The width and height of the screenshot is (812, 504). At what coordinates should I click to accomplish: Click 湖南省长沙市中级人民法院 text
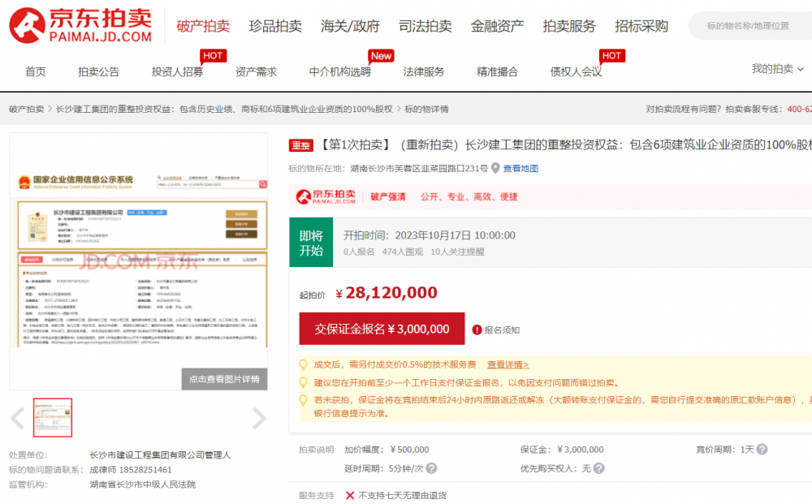click(142, 485)
